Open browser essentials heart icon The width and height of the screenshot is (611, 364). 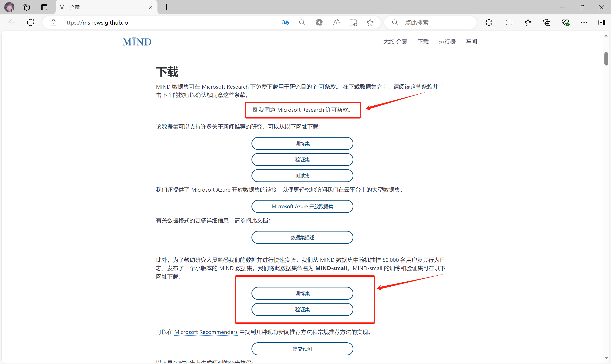tap(565, 22)
